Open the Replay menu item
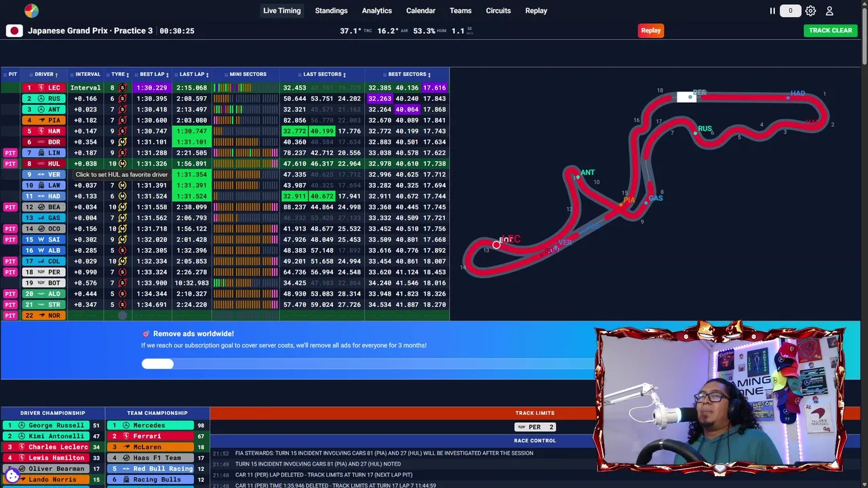The width and height of the screenshot is (868, 488). pyautogui.click(x=536, y=11)
